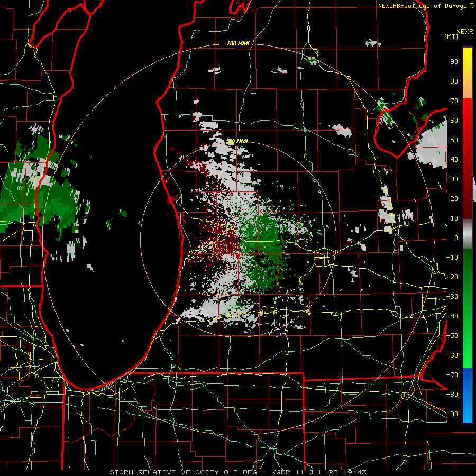Click the NEXLAB-College of DuPage credit text
This screenshot has height=476, width=476.
(x=423, y=6)
